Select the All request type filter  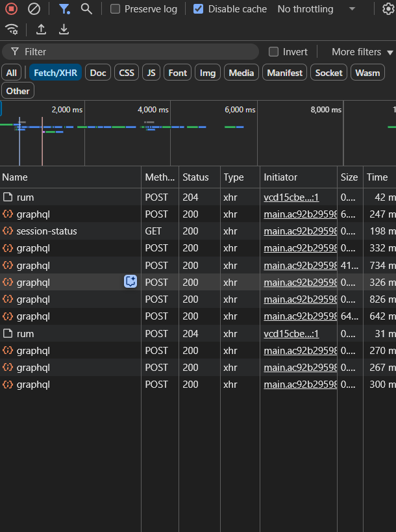[x=12, y=73]
